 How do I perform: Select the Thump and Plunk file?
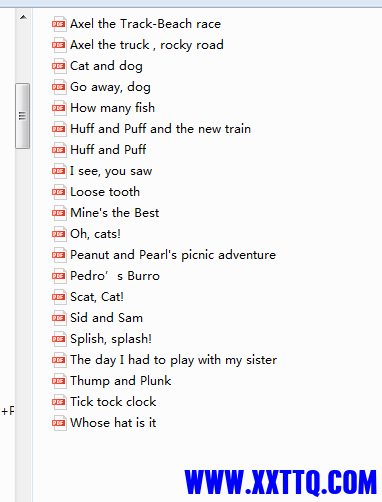[x=121, y=381]
